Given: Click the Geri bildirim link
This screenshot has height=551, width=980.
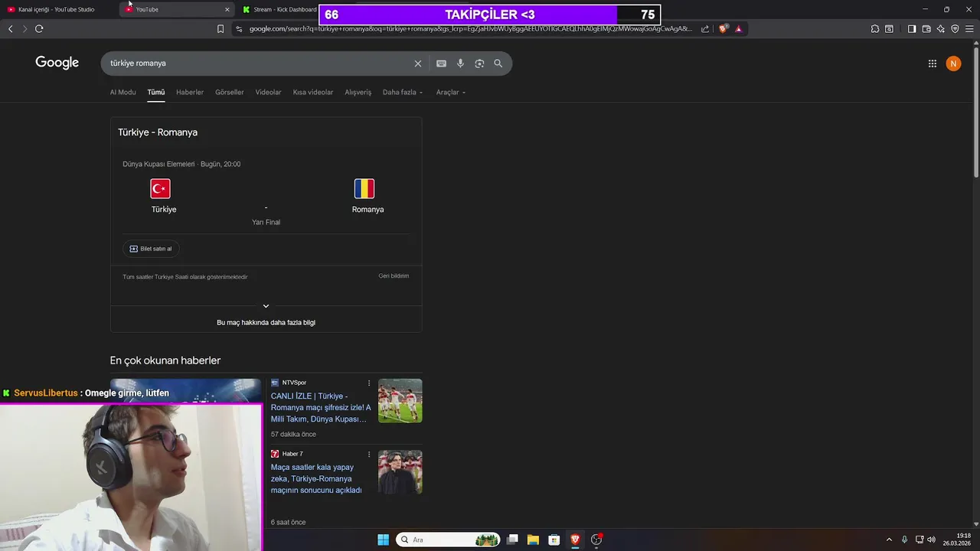Looking at the screenshot, I should (x=394, y=276).
